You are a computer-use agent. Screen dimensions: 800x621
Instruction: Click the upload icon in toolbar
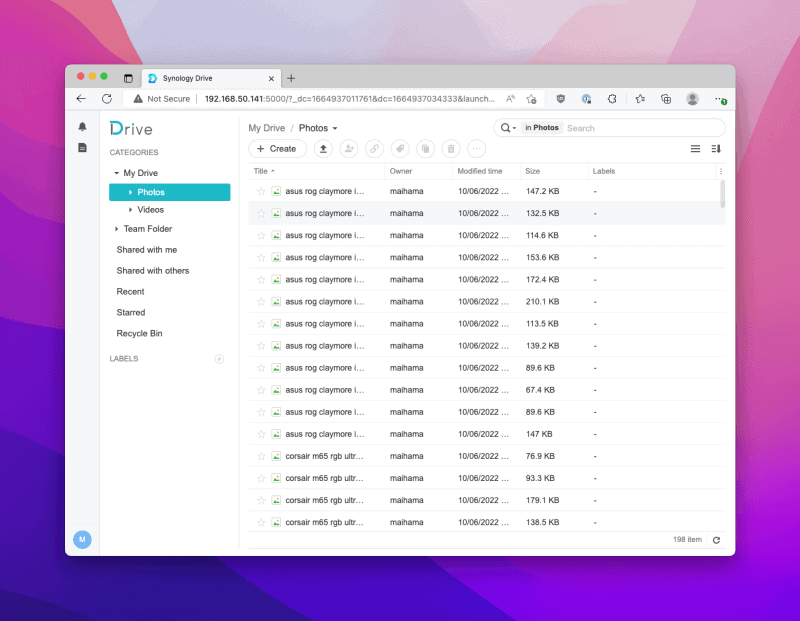pyautogui.click(x=323, y=149)
